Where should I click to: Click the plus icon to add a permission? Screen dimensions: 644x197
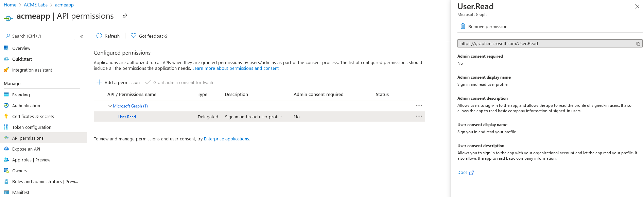point(99,82)
